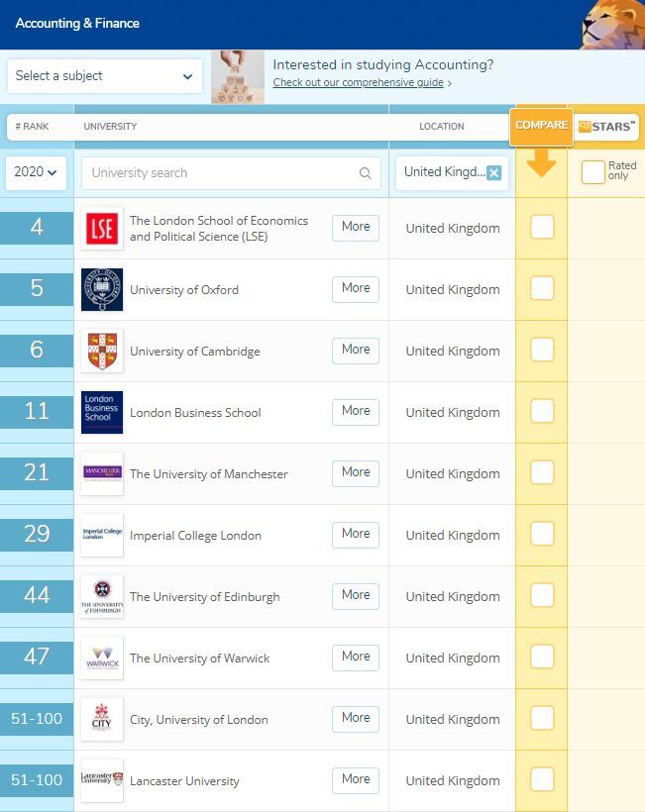Expand More for University of Cambridge
Screen dimensions: 645x812
(356, 351)
